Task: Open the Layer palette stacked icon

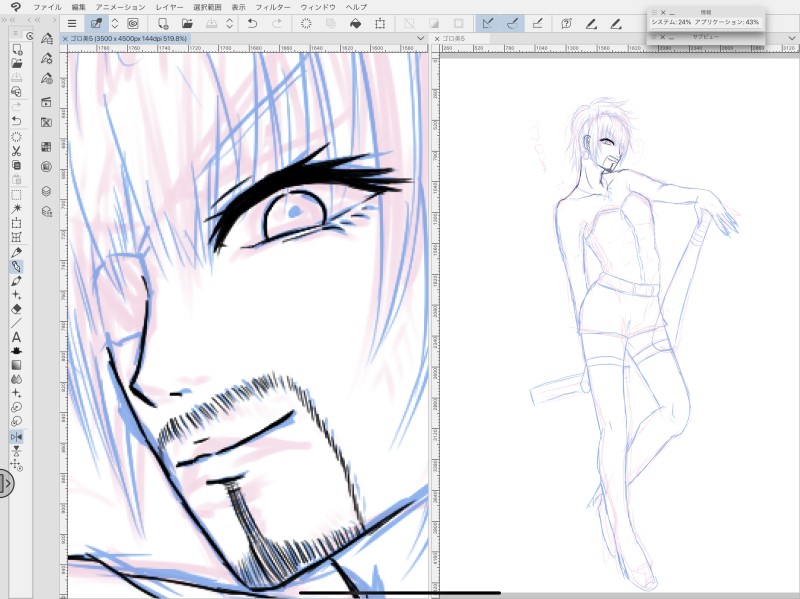Action: point(46,191)
